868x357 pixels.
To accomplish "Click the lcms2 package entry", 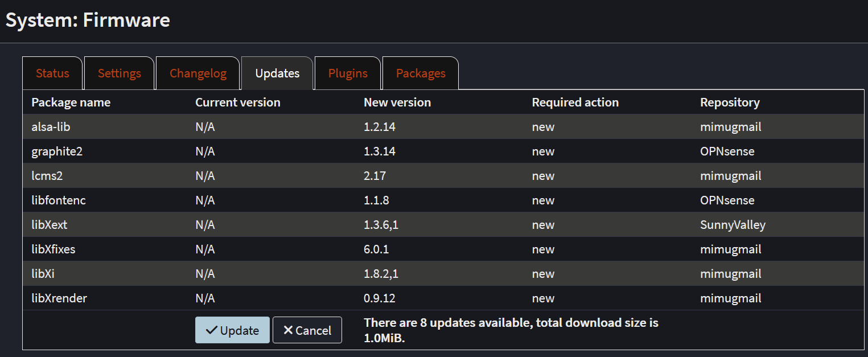I will pyautogui.click(x=47, y=176).
